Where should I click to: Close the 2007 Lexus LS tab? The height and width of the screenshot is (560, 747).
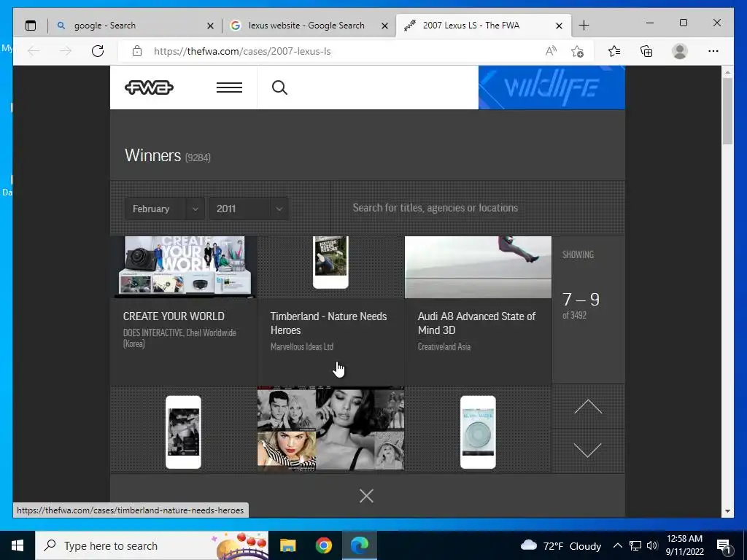coord(560,26)
